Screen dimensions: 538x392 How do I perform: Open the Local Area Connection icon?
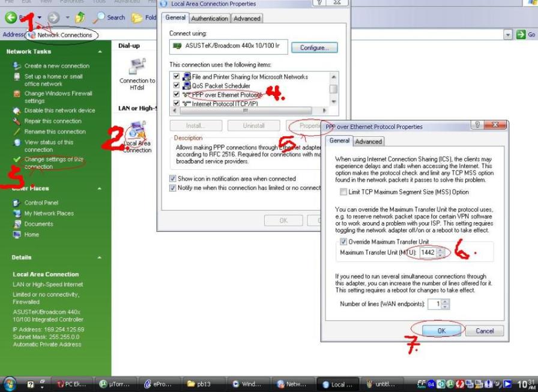138,133
